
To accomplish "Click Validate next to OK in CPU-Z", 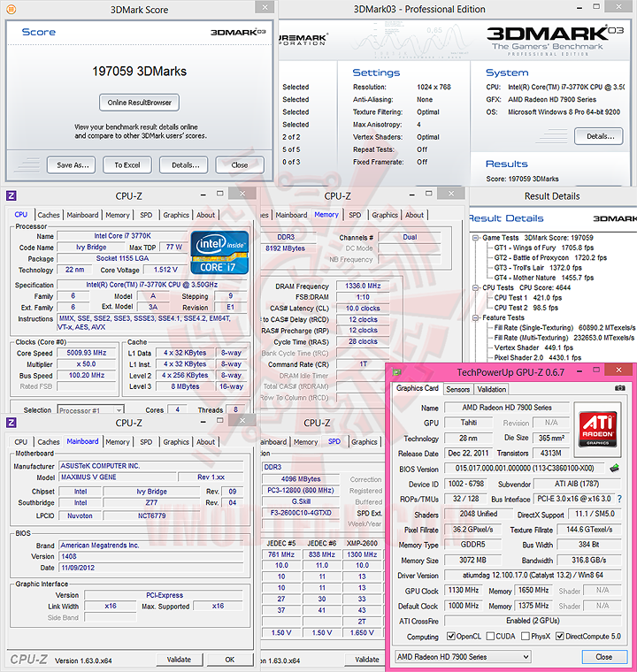I will (179, 660).
